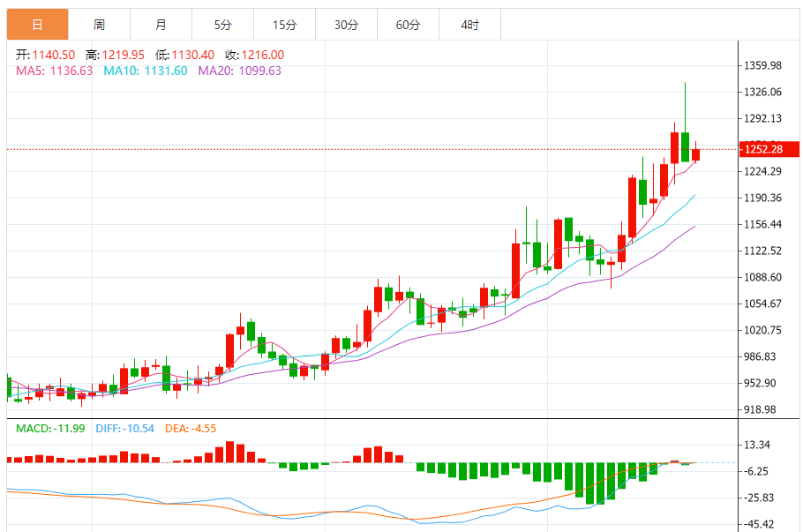Click the 1359.98 price axis label
803x532 pixels.
click(x=762, y=65)
